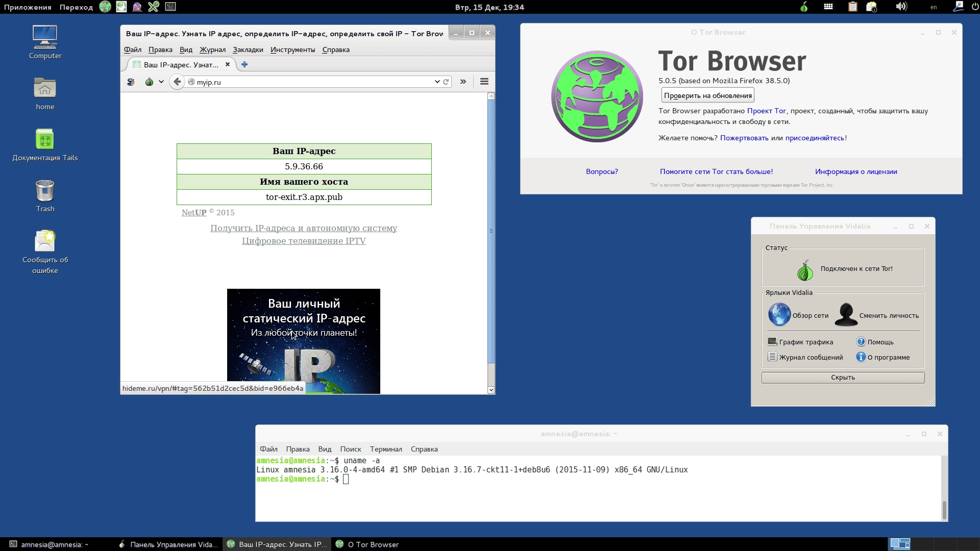The height and width of the screenshot is (551, 980).
Task: Reload the myip.ru page
Action: (x=446, y=82)
